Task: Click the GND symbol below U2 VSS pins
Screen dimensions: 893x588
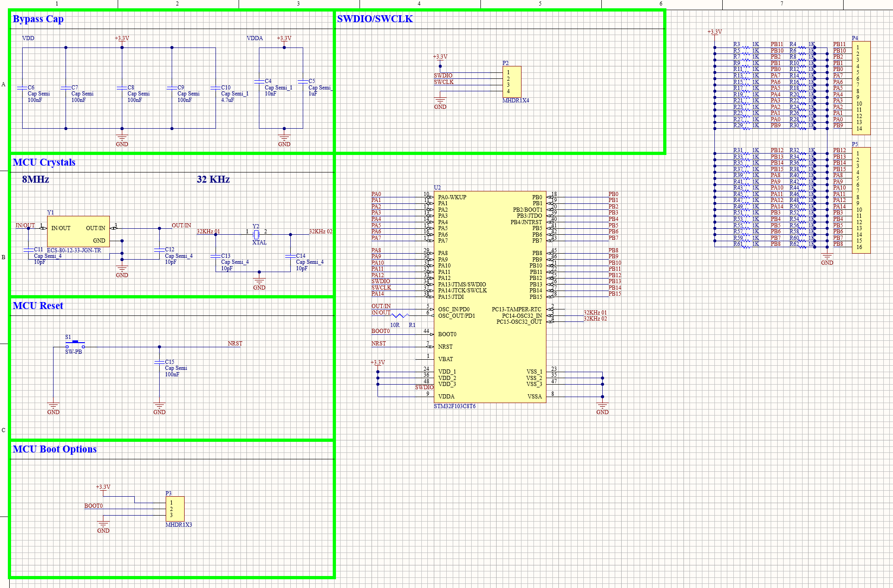Action: tap(602, 409)
